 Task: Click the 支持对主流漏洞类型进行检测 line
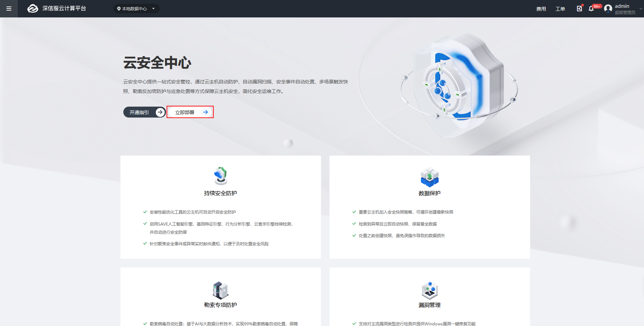(x=417, y=324)
